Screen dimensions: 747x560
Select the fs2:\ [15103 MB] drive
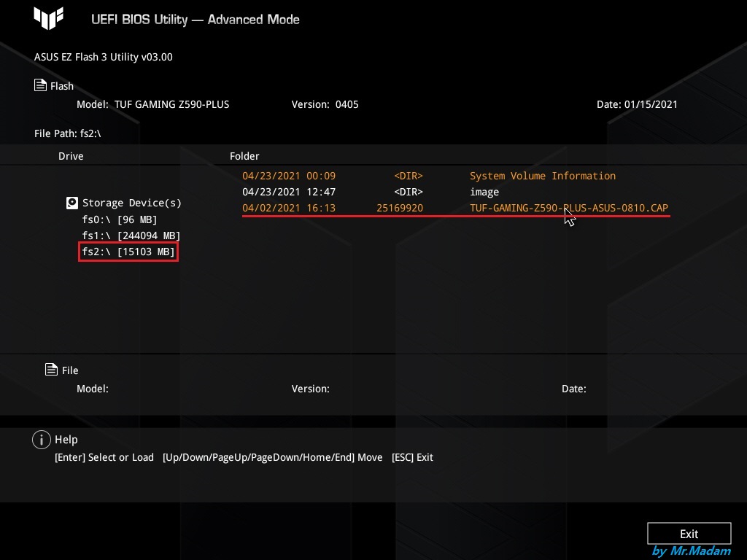click(128, 252)
